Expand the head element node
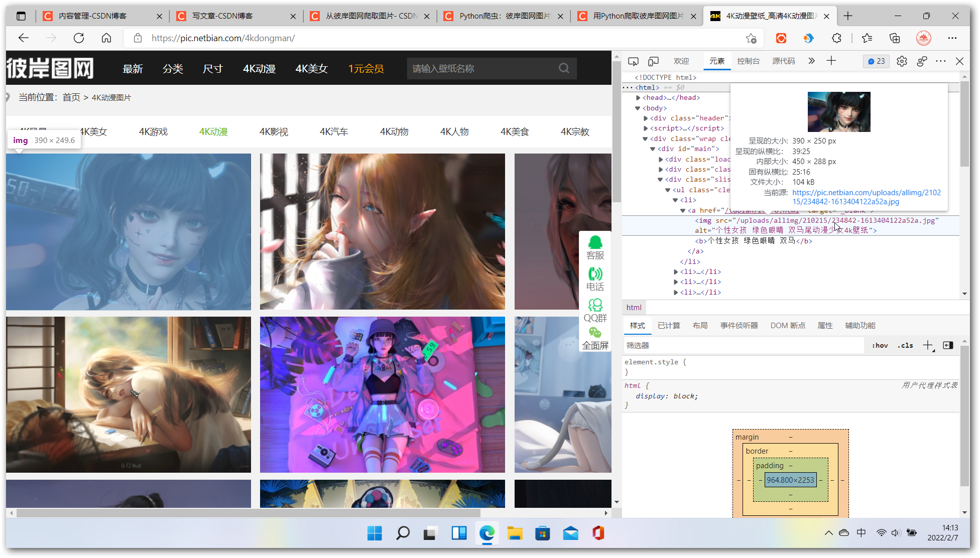This screenshot has width=980, height=558. (x=638, y=98)
